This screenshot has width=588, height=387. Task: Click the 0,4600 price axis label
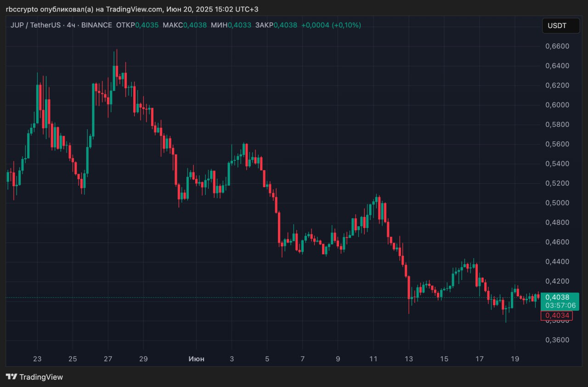point(557,242)
